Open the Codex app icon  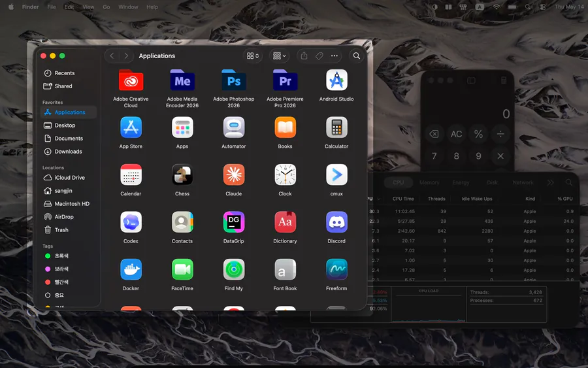(131, 222)
